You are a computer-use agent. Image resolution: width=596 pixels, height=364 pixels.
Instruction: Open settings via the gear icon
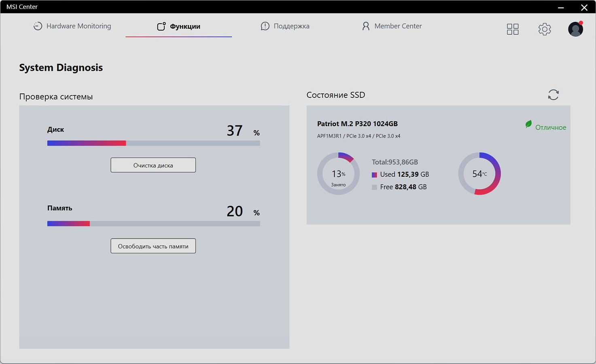click(545, 29)
